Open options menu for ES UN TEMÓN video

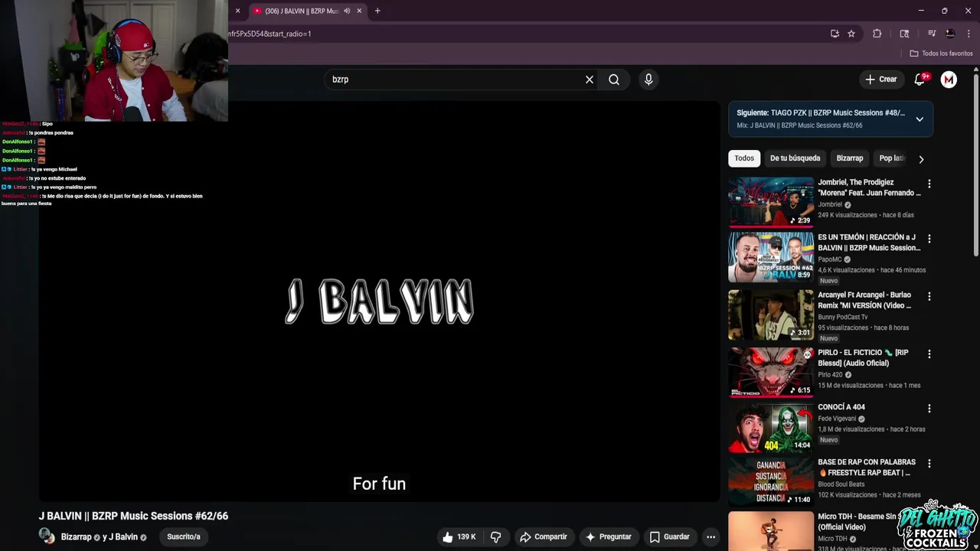point(929,239)
